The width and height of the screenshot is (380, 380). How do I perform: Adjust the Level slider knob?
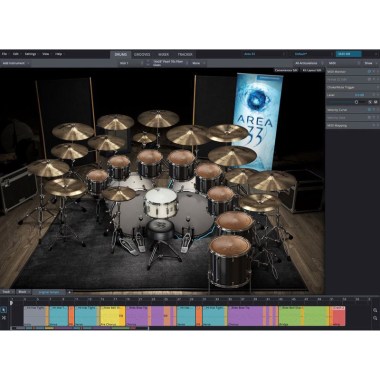click(x=356, y=102)
